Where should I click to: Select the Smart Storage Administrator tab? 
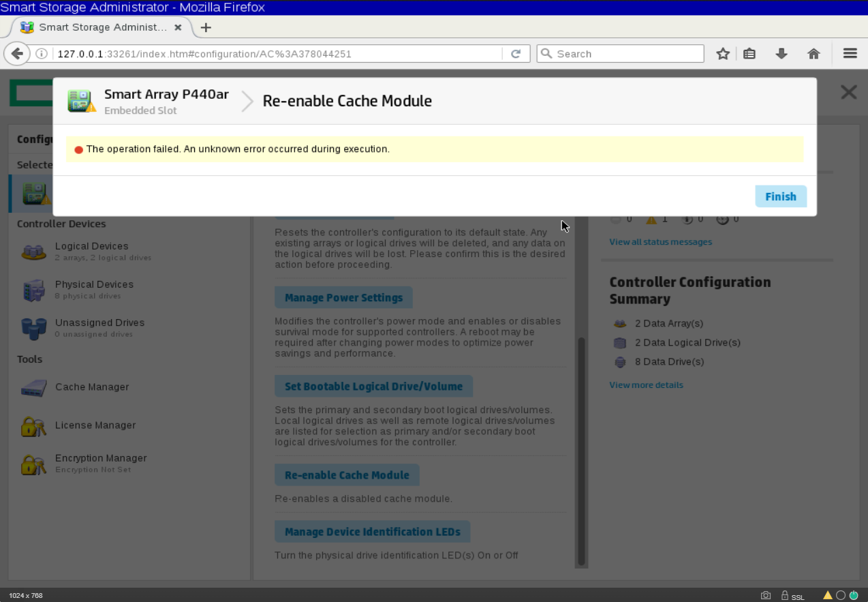pyautogui.click(x=102, y=27)
